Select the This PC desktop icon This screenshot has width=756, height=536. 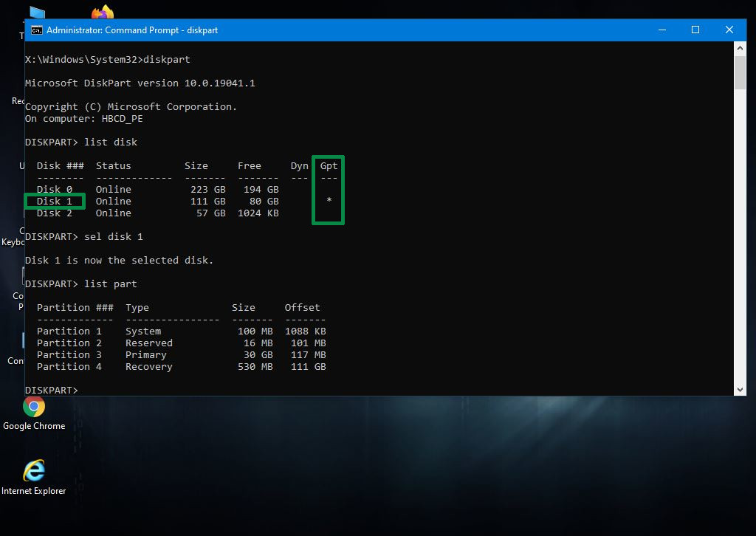35,15
